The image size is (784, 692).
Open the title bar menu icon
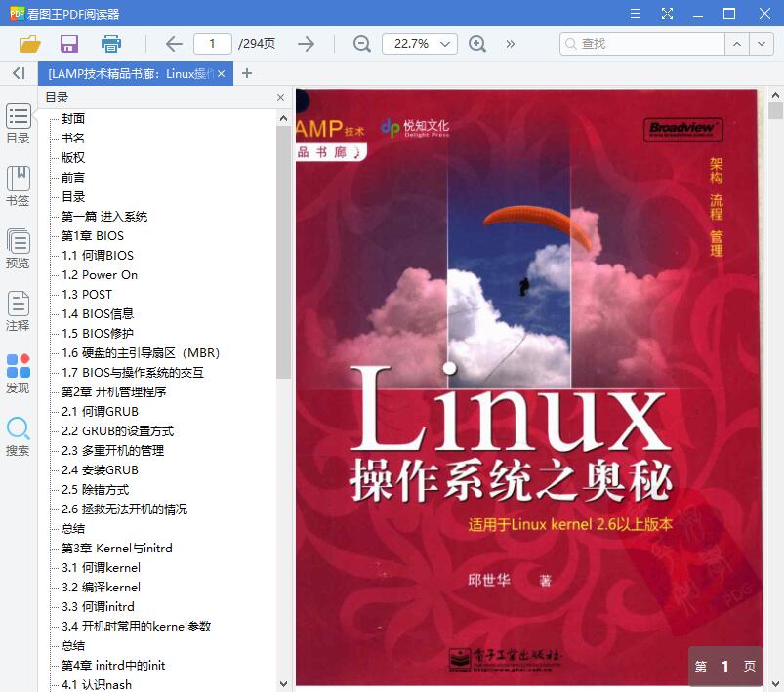coord(636,13)
